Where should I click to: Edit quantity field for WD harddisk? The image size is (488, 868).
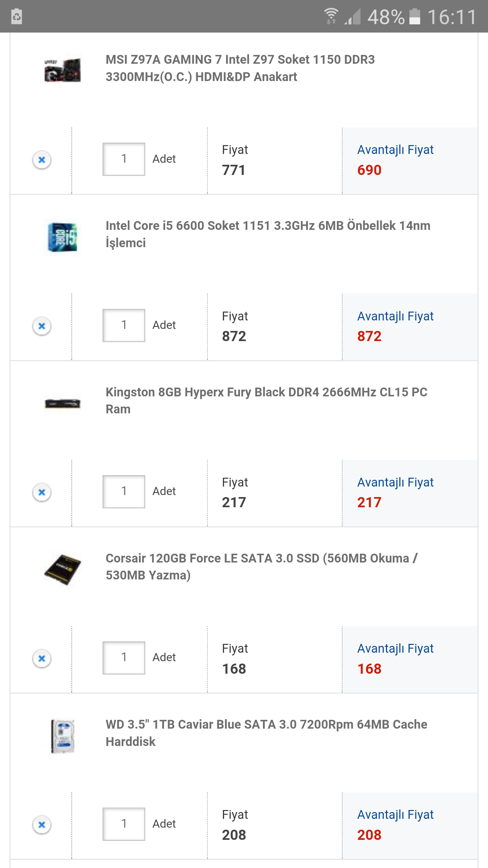124,824
